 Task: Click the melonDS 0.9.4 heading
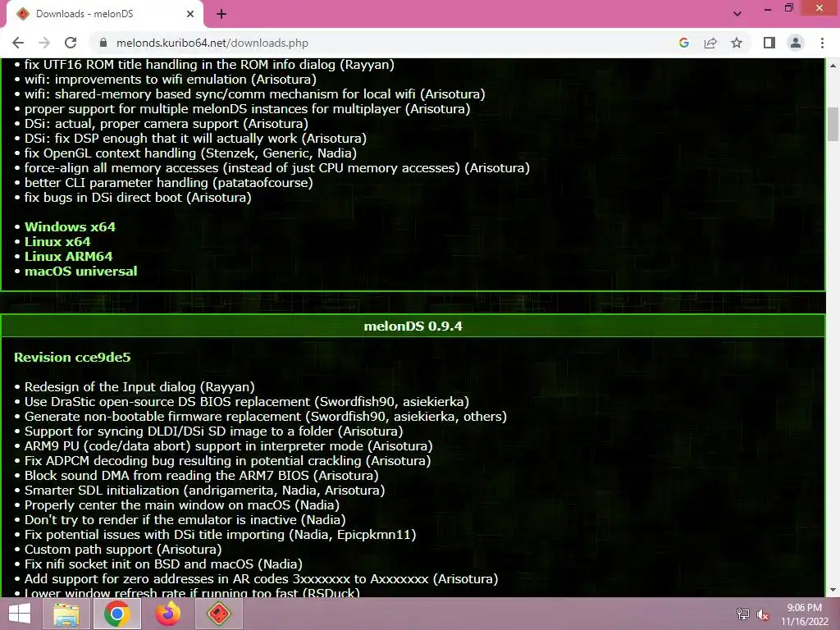point(413,326)
